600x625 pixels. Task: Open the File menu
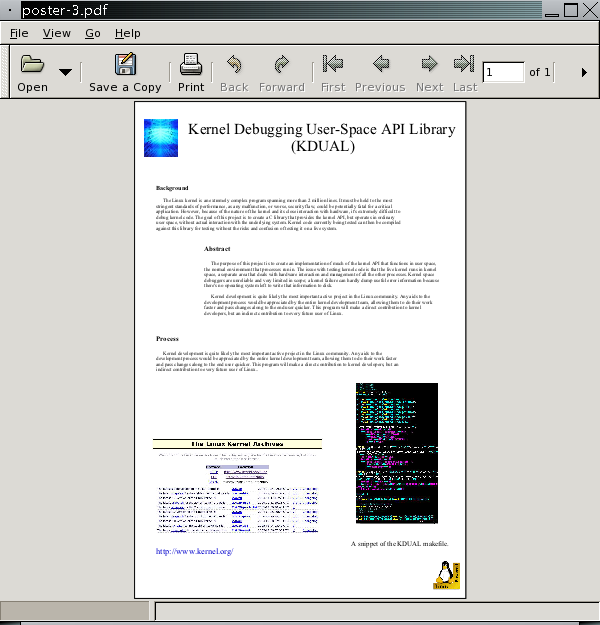click(x=19, y=33)
